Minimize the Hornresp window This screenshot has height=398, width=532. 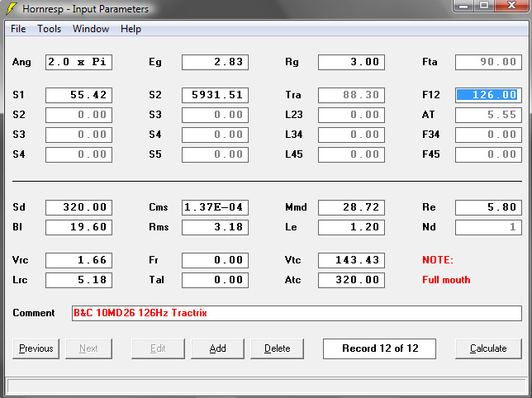(463, 6)
